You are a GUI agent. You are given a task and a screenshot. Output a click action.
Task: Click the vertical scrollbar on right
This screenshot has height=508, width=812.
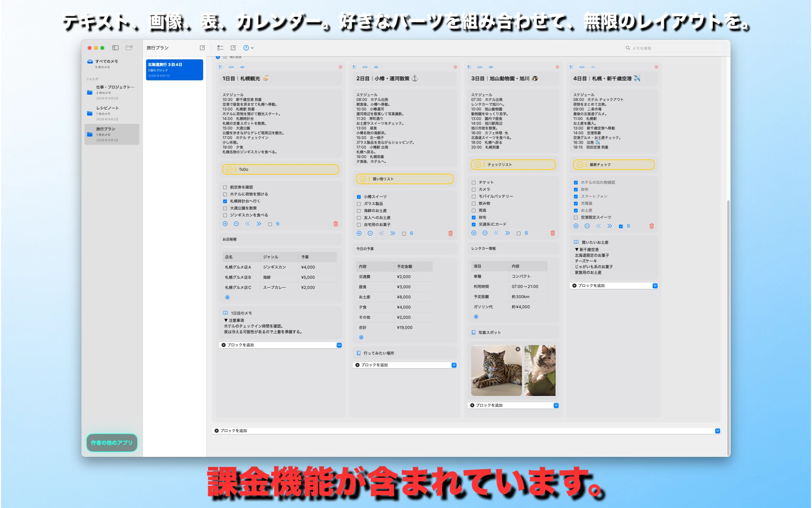728,328
